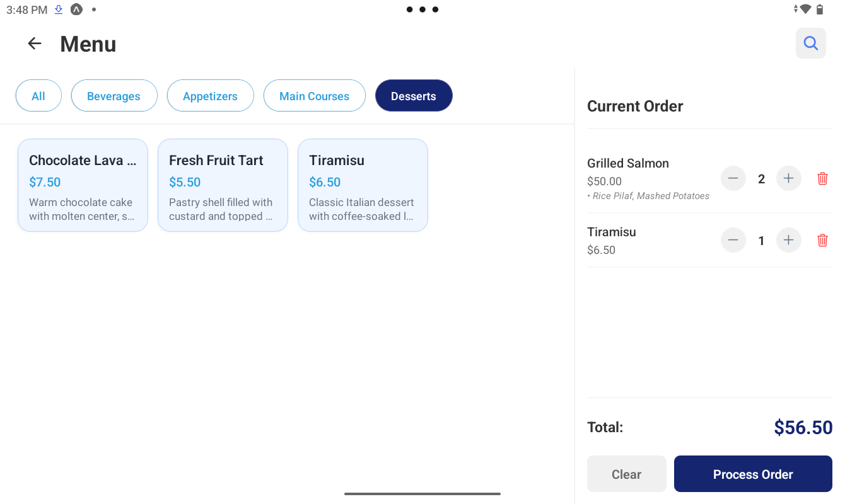Screen dimensions: 845x504
Task: Delete Grilled Salmon from the order
Action: point(822,179)
